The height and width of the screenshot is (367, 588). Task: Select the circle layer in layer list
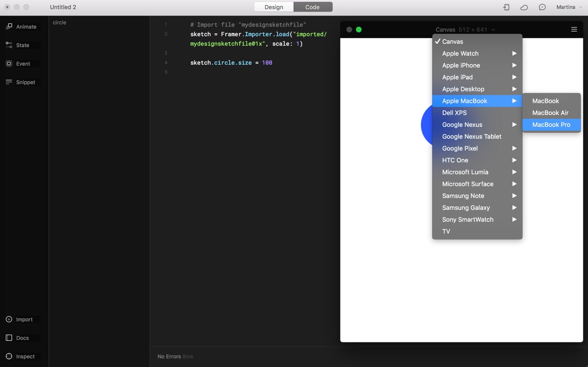(x=60, y=22)
